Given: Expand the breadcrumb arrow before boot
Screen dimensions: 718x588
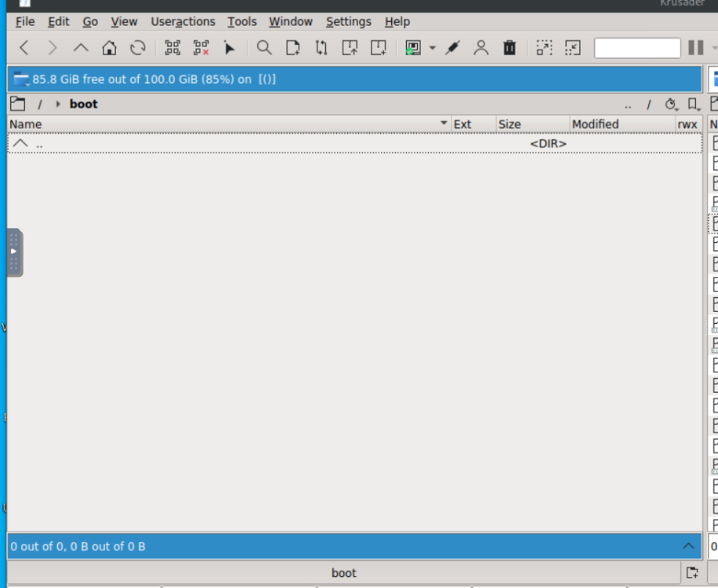Looking at the screenshot, I should point(58,104).
